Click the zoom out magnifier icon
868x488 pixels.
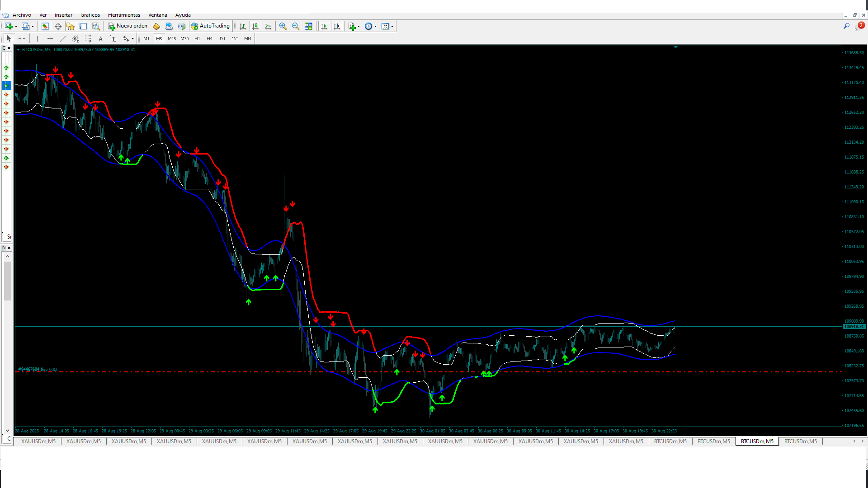[296, 26]
